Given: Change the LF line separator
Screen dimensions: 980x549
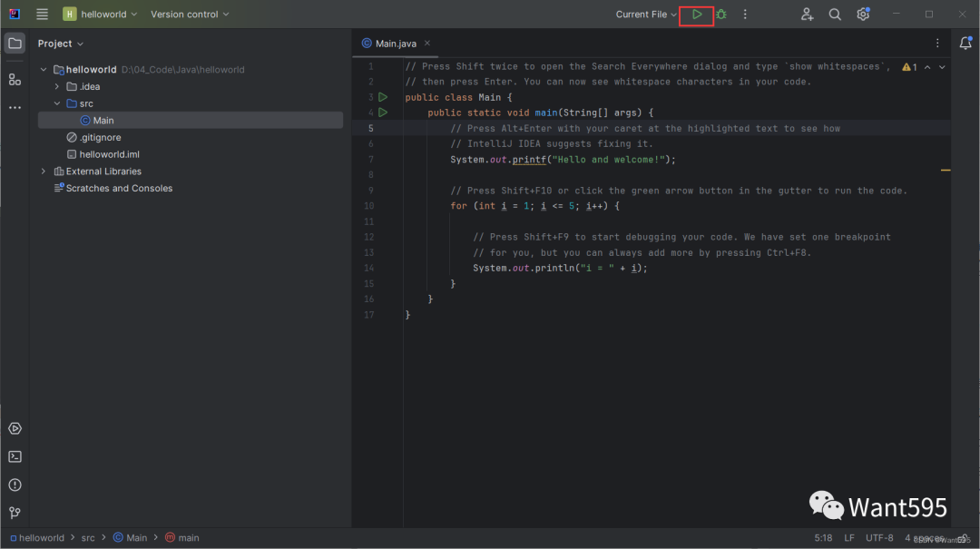Looking at the screenshot, I should pyautogui.click(x=848, y=538).
